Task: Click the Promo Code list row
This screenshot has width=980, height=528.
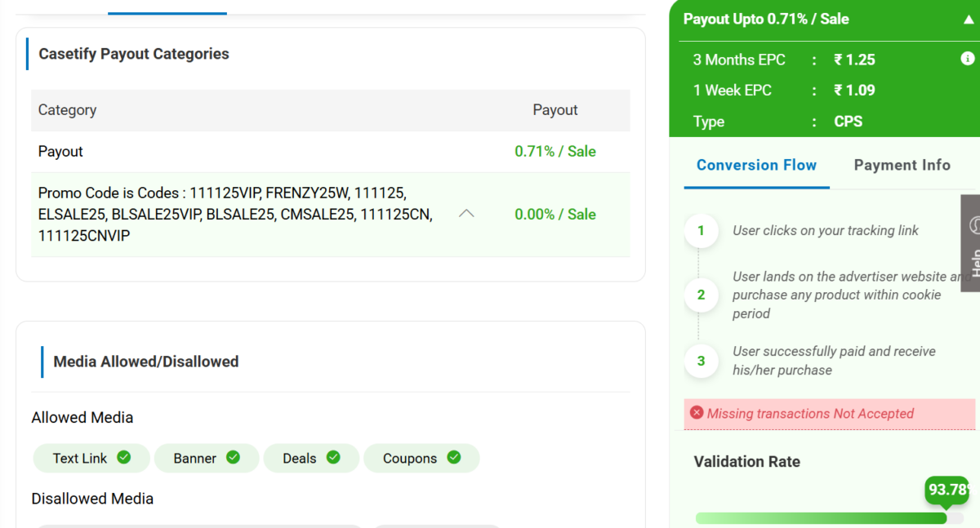Action: 237,214
